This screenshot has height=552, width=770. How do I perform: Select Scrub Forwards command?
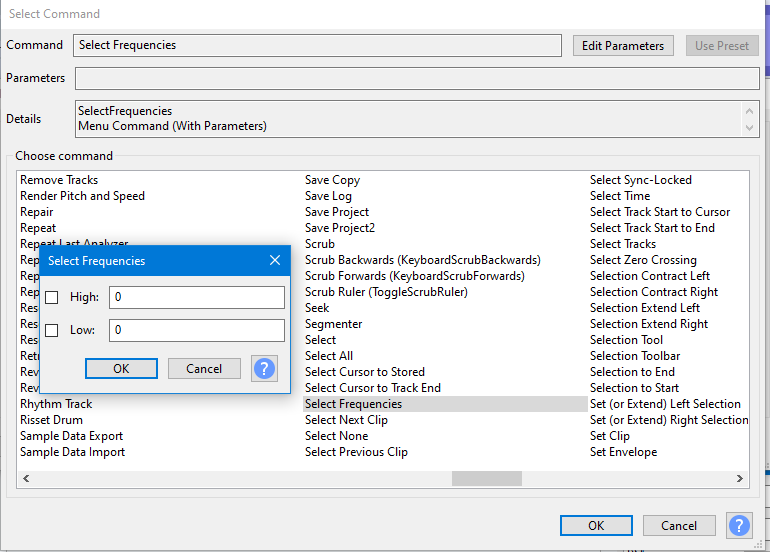(x=414, y=276)
